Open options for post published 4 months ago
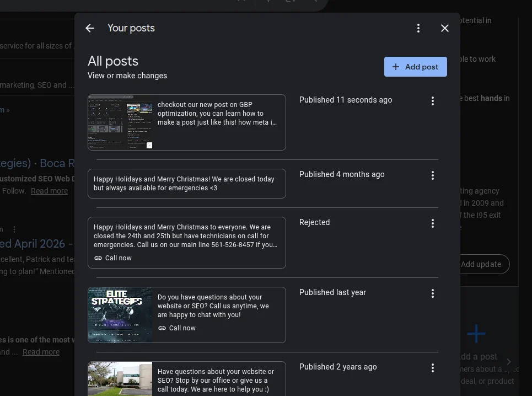 pos(433,175)
